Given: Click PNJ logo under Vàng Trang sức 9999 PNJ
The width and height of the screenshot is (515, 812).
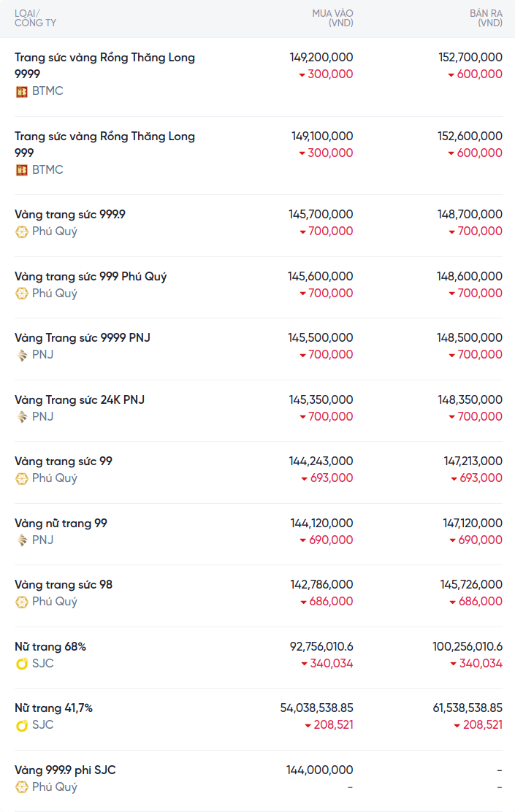Looking at the screenshot, I should pyautogui.click(x=22, y=355).
